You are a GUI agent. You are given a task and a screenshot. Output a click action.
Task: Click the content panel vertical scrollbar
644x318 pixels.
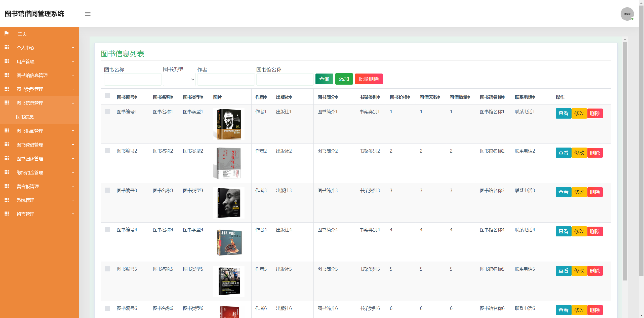pyautogui.click(x=625, y=161)
